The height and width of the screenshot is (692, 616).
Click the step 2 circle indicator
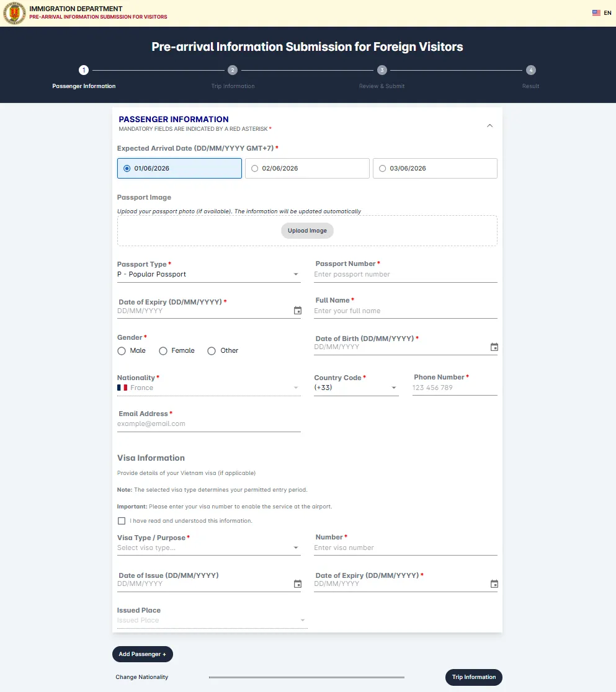pyautogui.click(x=233, y=70)
